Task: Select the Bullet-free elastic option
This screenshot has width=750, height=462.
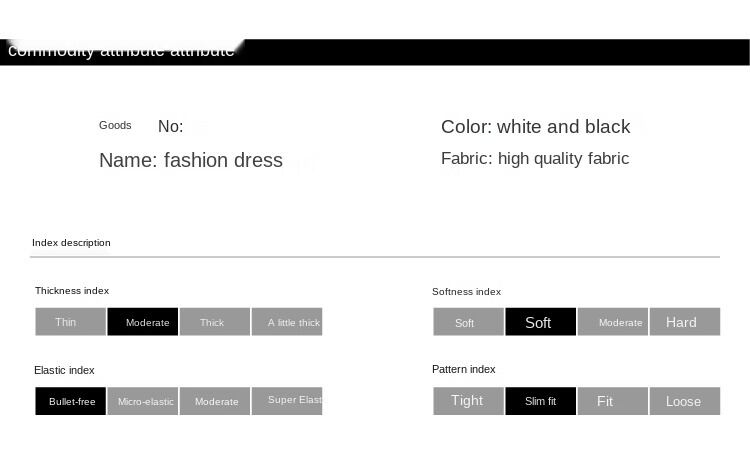Action: pyautogui.click(x=71, y=401)
